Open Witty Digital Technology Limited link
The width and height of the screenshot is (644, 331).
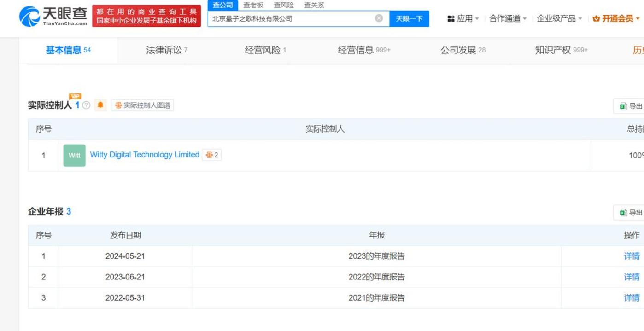(145, 155)
